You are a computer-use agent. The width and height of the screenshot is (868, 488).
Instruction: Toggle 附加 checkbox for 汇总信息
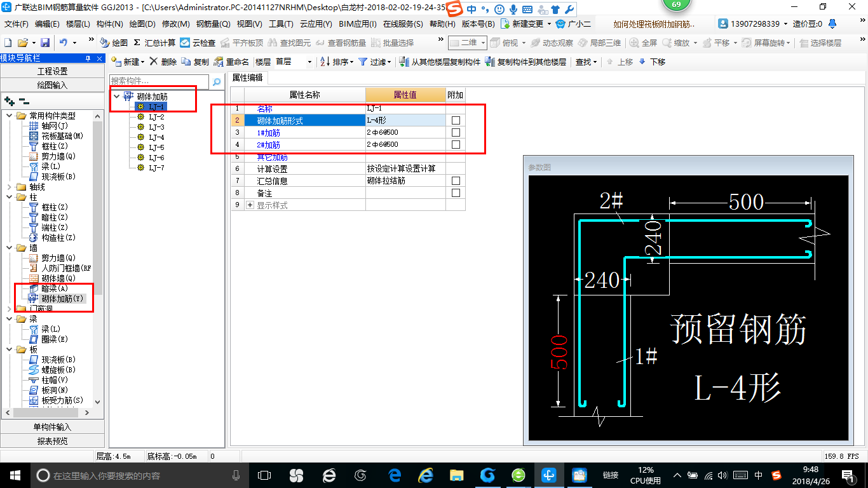pos(456,181)
